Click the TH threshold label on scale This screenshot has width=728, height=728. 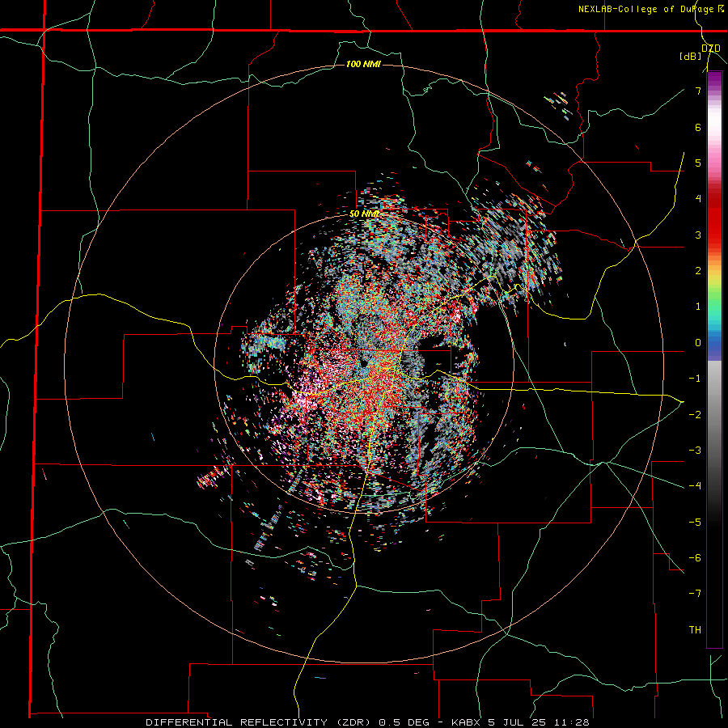(x=695, y=630)
